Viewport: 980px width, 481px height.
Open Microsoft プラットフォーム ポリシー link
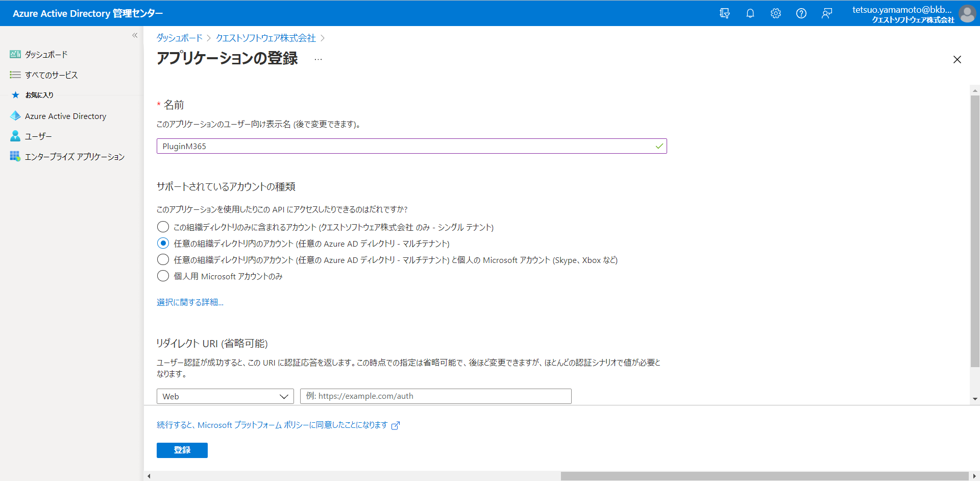pos(272,425)
